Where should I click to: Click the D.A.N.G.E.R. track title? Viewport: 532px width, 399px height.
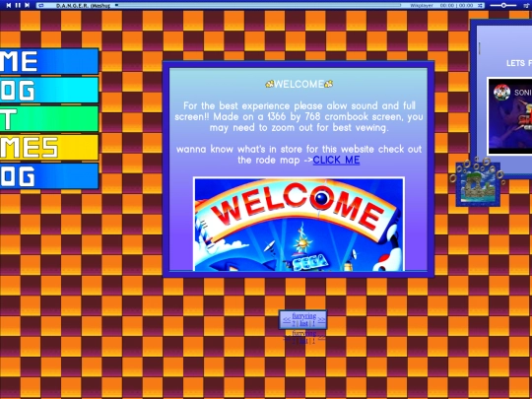(83, 6)
